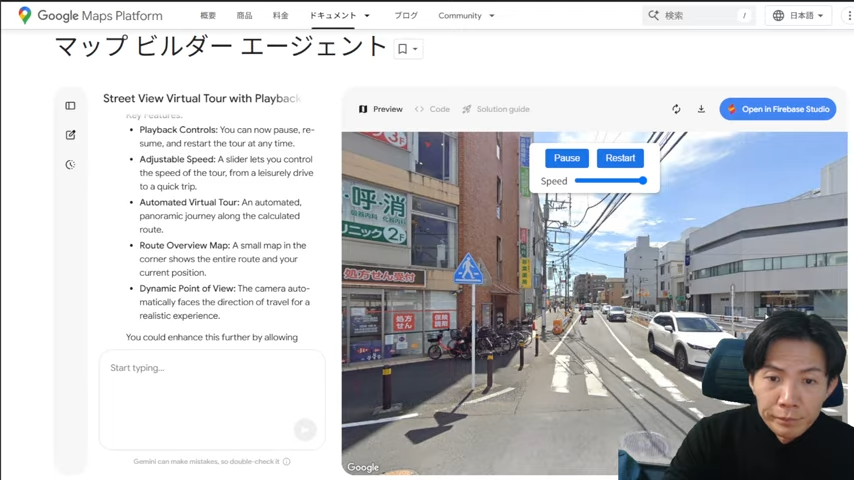Click the info icon beside Gemini disclaimer
The image size is (854, 480).
tap(287, 462)
